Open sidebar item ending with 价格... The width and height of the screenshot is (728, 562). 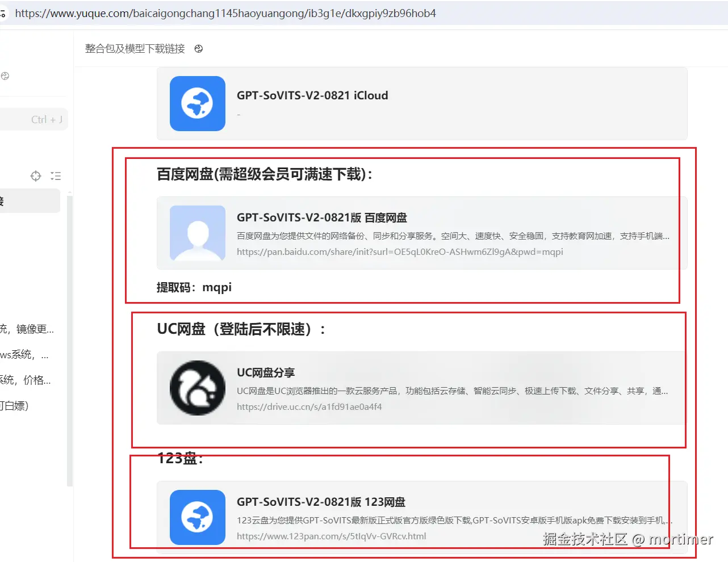click(26, 380)
